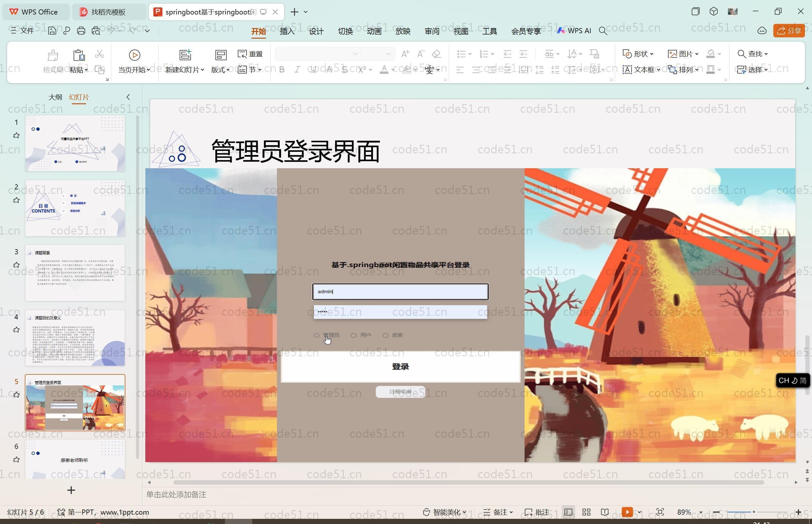Open the 找稻壳模板 tab
812x524 pixels.
tap(109, 12)
